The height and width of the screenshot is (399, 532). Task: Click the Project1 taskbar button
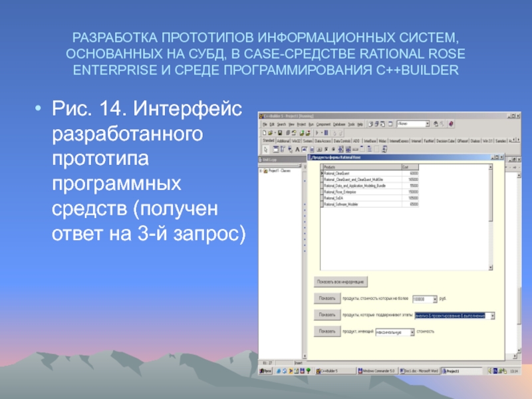click(461, 371)
